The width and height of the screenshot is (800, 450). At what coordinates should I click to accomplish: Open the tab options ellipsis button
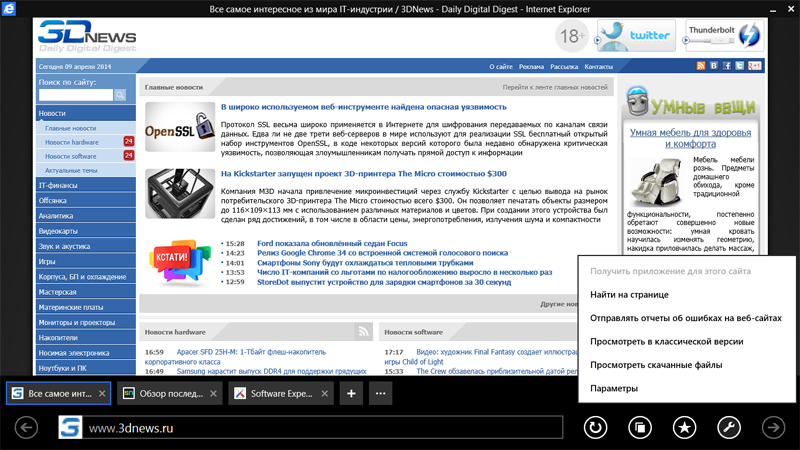tap(381, 393)
